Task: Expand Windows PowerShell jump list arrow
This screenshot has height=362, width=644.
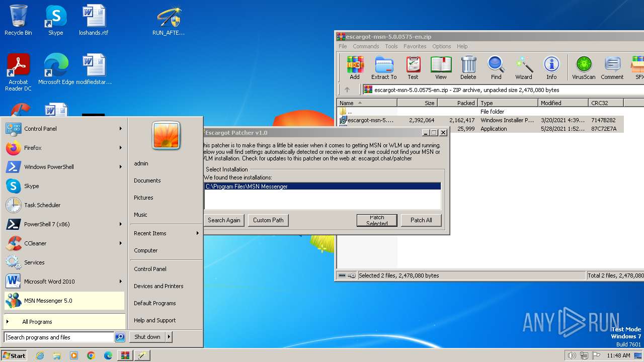Action: [x=121, y=167]
